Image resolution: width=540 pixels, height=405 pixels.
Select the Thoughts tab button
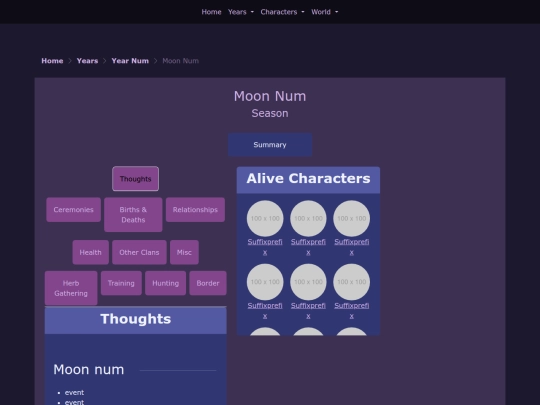tap(135, 179)
